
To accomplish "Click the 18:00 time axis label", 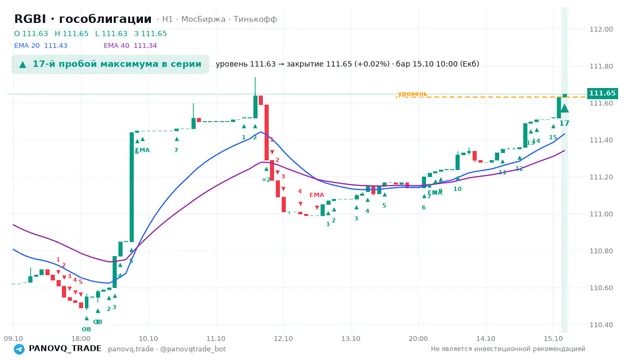I will click(x=81, y=338).
